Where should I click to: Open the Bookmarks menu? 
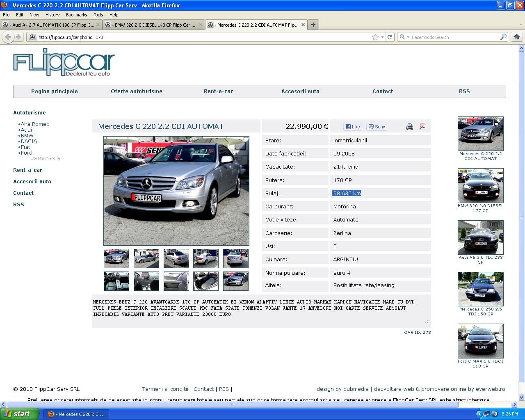click(77, 15)
